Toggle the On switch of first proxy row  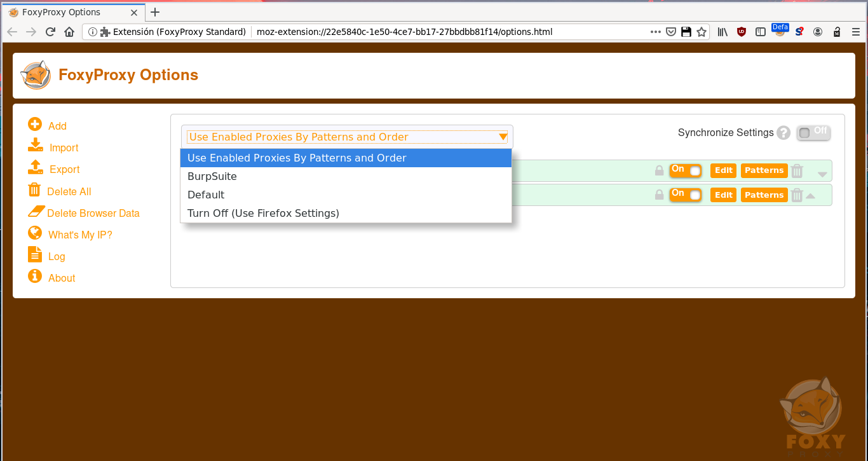point(686,170)
